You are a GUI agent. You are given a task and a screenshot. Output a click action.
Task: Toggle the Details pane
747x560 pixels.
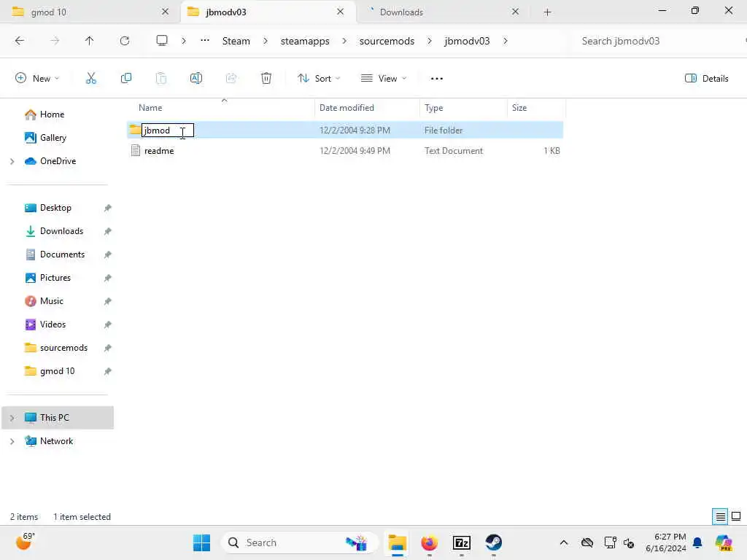[x=706, y=79]
